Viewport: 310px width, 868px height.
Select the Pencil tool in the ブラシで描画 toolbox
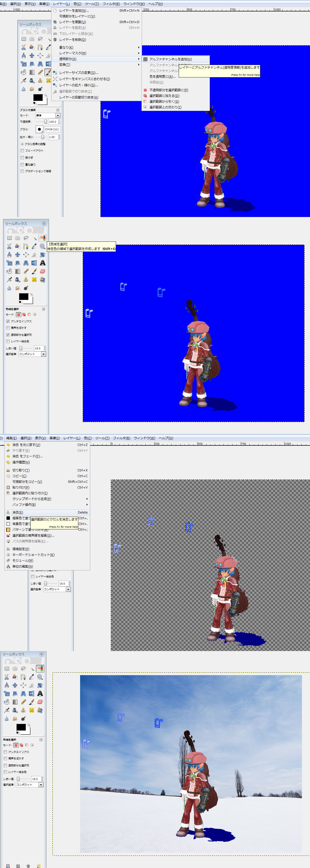coord(40,72)
